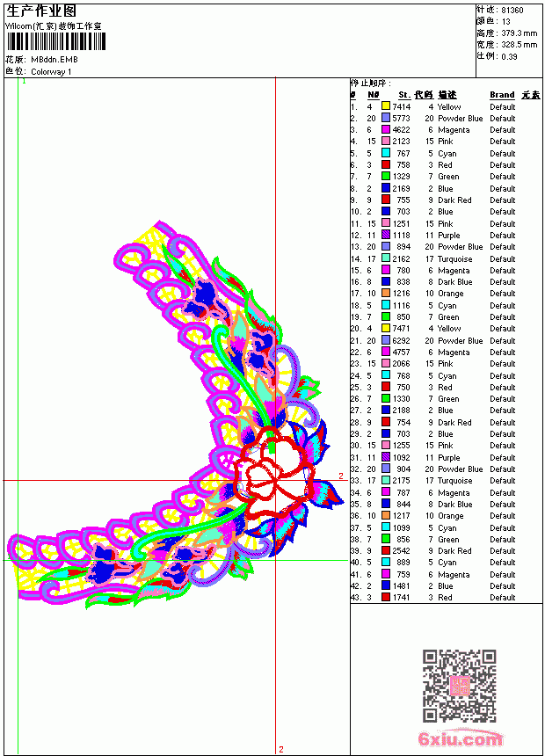Click stitch count '889' in row 40
This screenshot has height=756, width=545.
pyautogui.click(x=403, y=563)
